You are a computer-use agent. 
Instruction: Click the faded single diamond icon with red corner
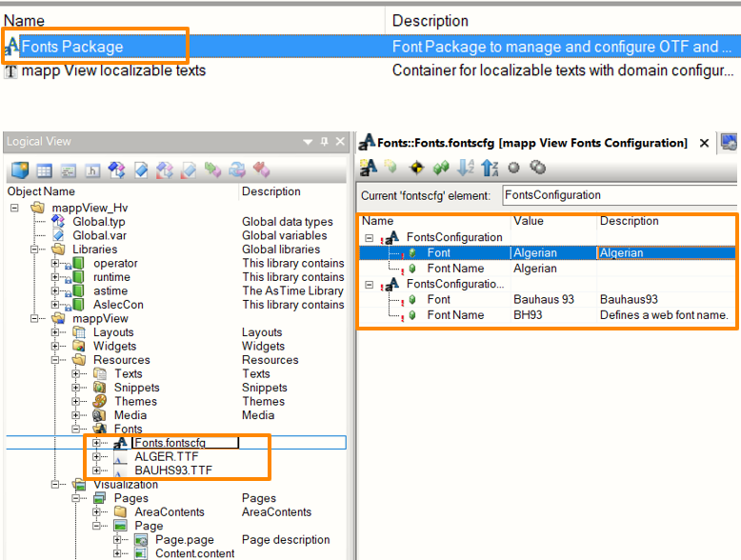click(188, 170)
